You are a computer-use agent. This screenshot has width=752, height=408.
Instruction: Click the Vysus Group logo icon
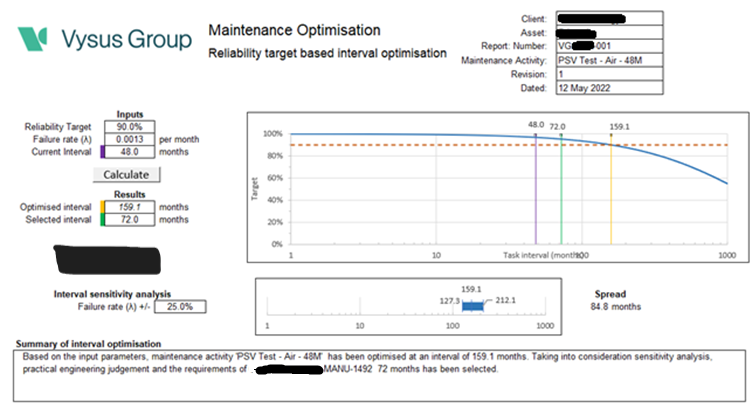tap(33, 39)
